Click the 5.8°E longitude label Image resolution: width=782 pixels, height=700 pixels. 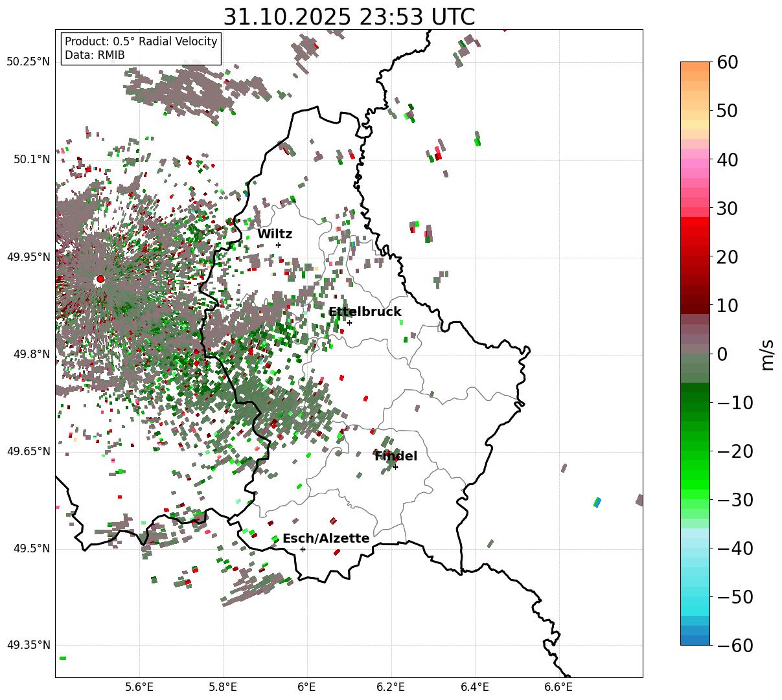click(224, 687)
